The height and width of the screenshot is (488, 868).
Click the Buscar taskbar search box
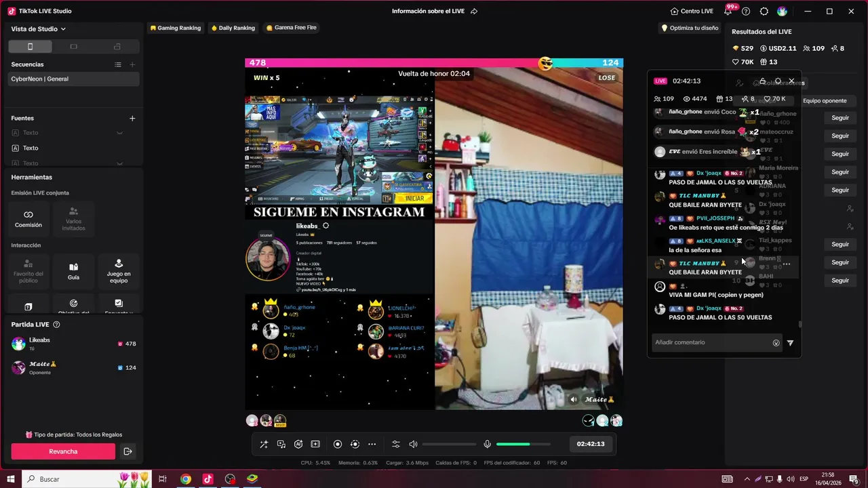[x=87, y=479]
